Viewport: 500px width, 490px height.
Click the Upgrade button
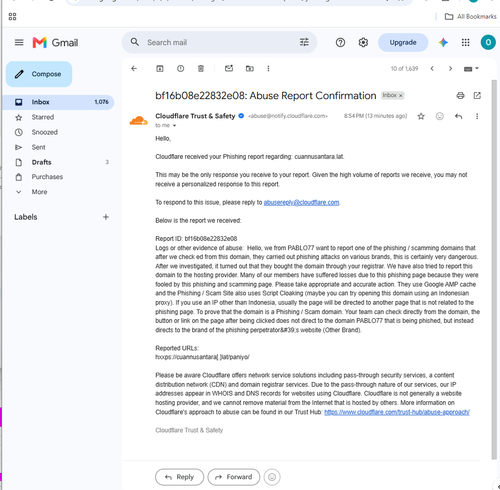pos(403,42)
